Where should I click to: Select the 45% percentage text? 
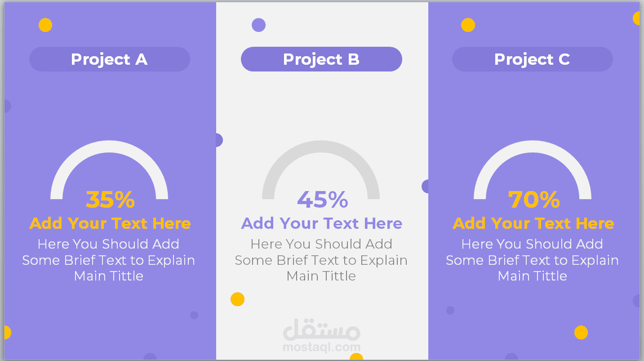[322, 200]
